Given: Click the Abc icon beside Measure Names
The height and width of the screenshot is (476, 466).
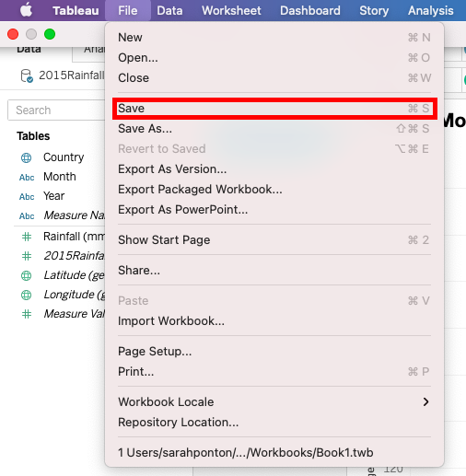Looking at the screenshot, I should (x=27, y=216).
